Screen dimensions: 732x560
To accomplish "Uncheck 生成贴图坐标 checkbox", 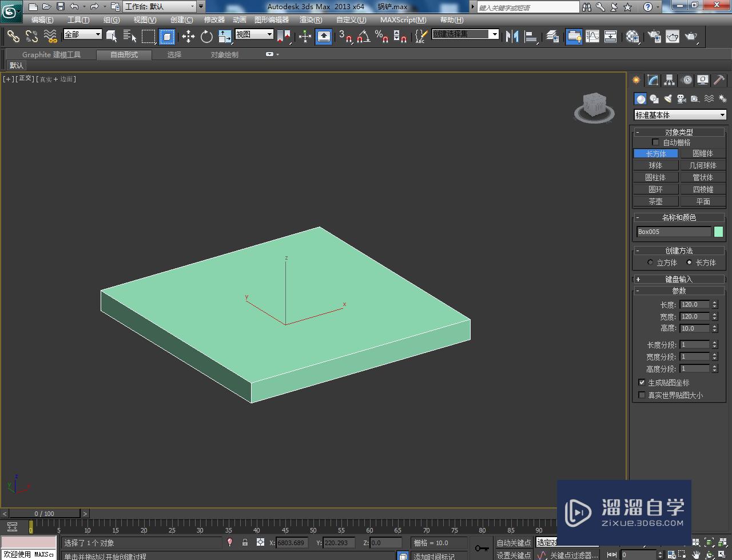I will pos(642,383).
